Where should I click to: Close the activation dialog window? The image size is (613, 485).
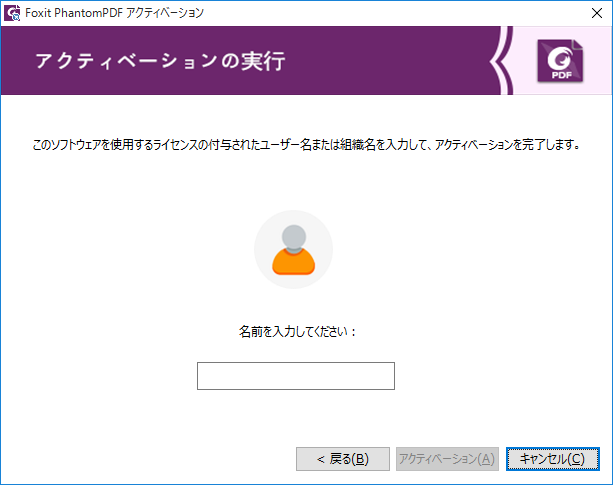pyautogui.click(x=597, y=13)
